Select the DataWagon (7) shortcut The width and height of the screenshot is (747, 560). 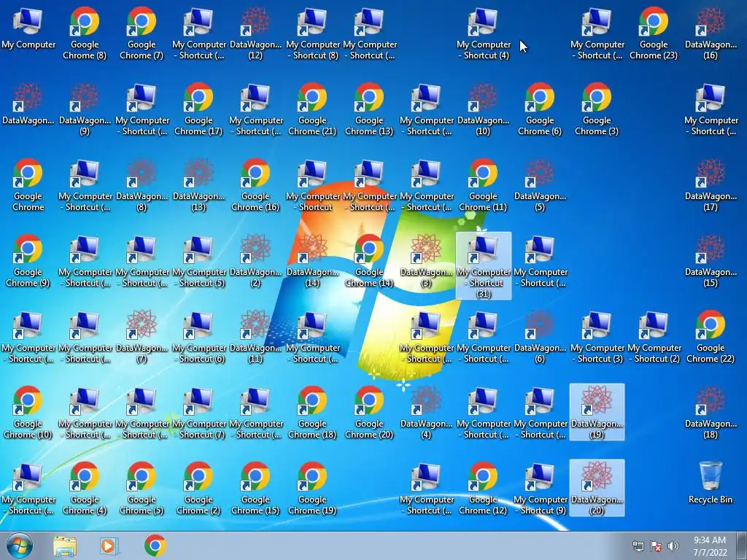[142, 337]
